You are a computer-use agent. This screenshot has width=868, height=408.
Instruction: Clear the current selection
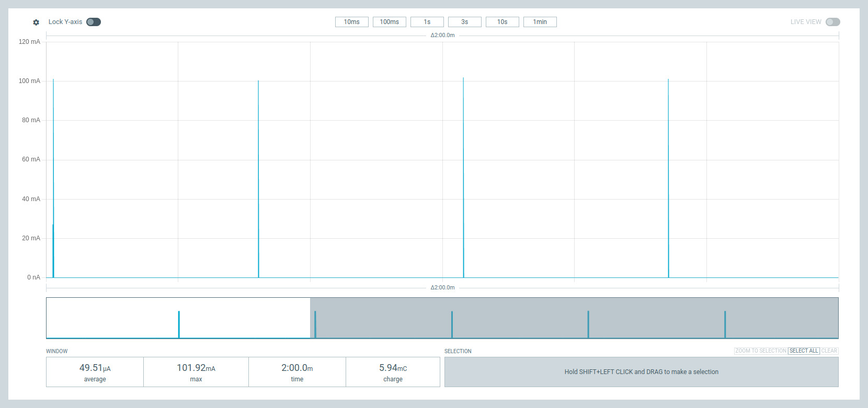(x=829, y=351)
